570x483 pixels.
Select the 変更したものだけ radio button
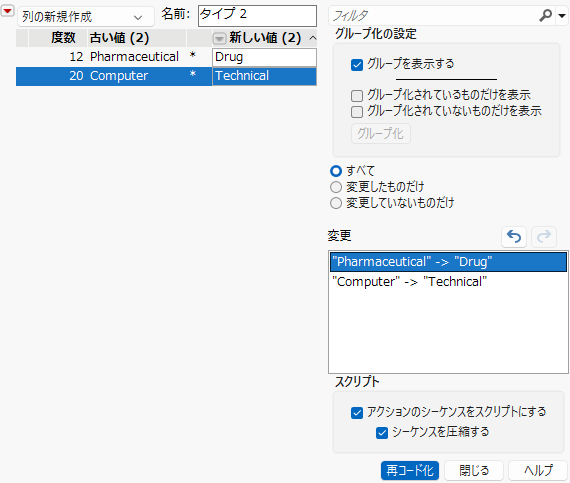click(x=336, y=187)
